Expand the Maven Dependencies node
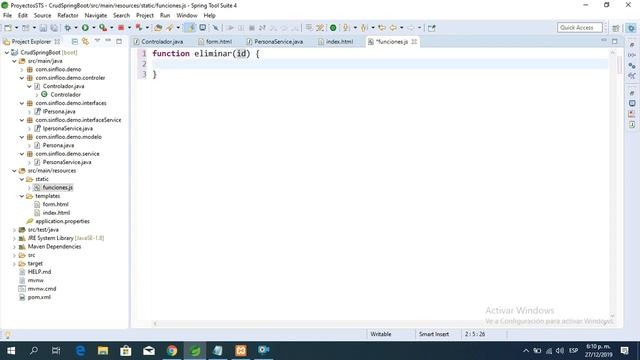The width and height of the screenshot is (640, 360). (x=14, y=247)
